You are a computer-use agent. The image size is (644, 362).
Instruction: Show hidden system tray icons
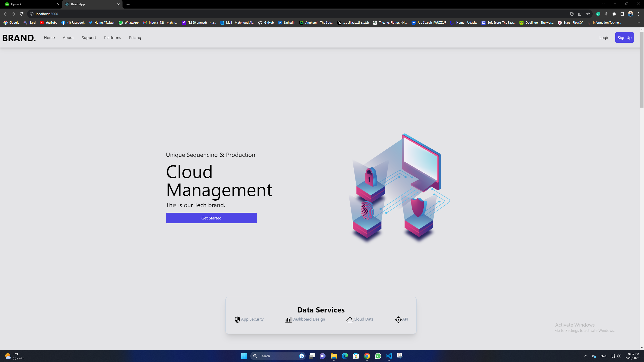click(x=586, y=356)
